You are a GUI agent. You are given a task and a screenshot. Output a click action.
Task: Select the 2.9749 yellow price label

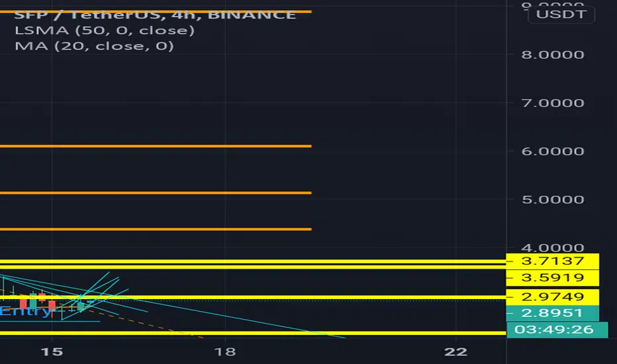point(553,296)
